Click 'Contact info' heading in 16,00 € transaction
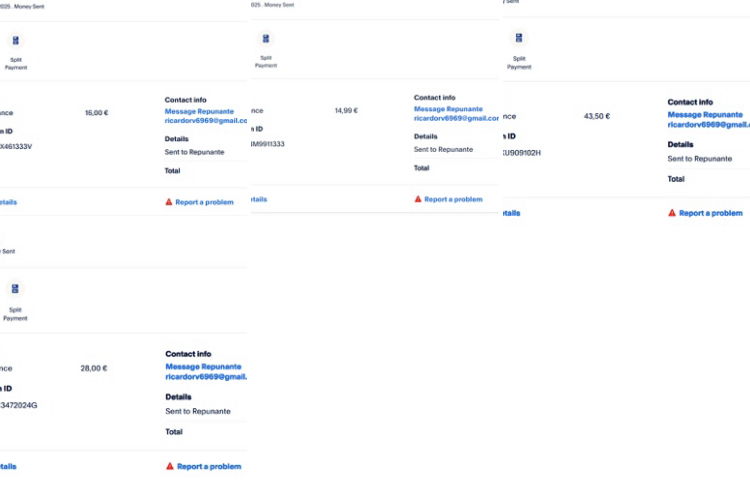Screen dimensions: 750x487 click(x=186, y=100)
